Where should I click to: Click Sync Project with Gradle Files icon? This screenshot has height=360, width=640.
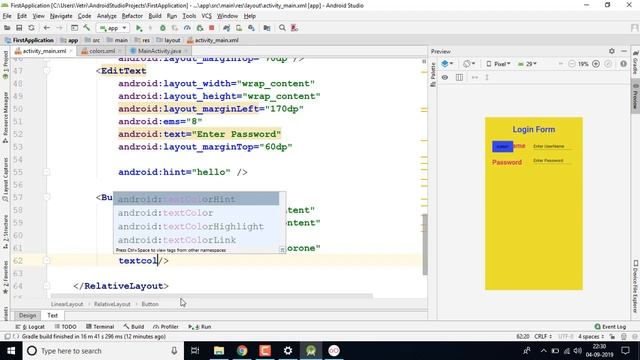coord(227,28)
